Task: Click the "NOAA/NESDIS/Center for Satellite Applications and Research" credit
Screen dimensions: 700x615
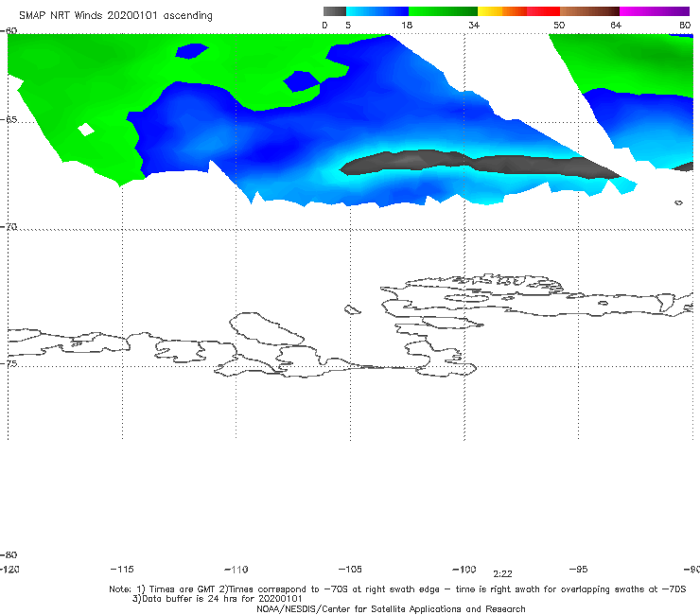Action: (391, 608)
